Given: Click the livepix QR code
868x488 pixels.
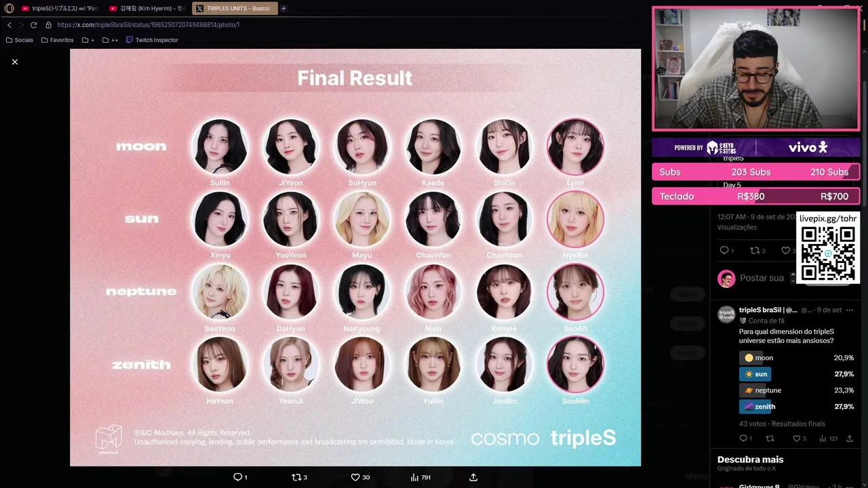Looking at the screenshot, I should click(x=828, y=253).
